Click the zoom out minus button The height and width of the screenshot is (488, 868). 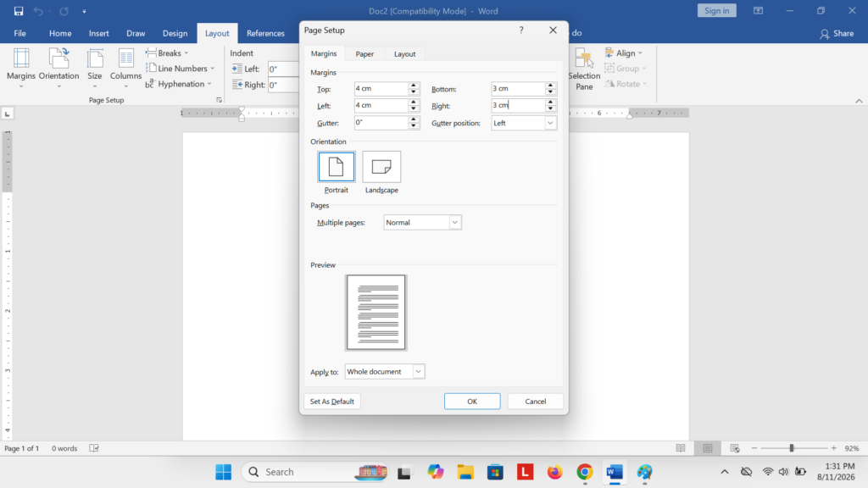click(x=754, y=448)
